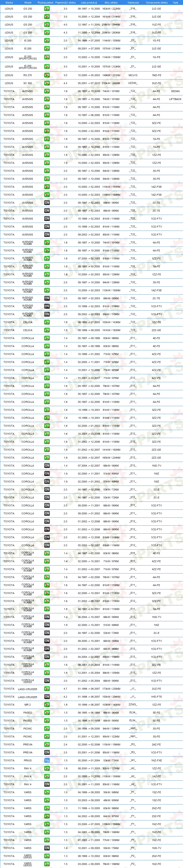Click the 2.4 capacity cell for Previa
The width and height of the screenshot is (183, 868).
(x=66, y=745)
